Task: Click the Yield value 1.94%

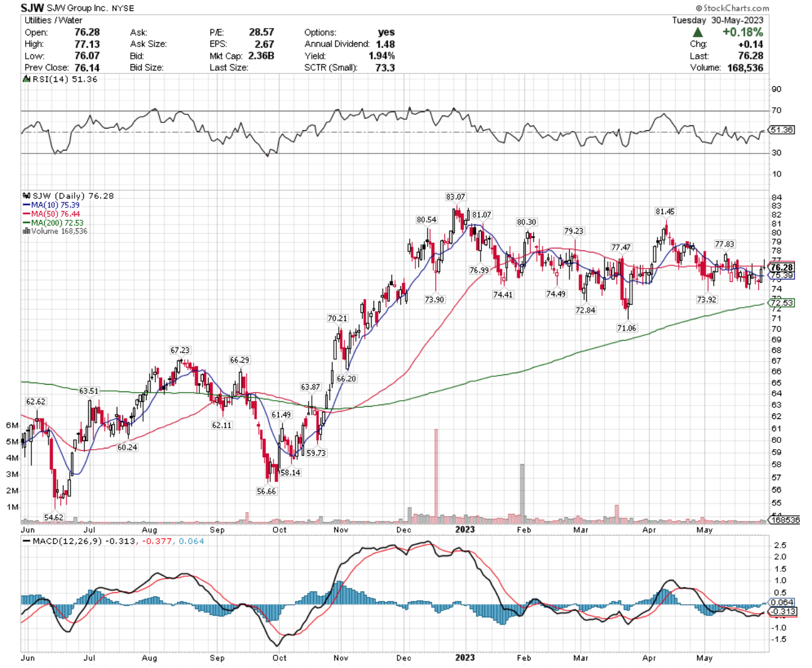Action: click(x=382, y=56)
